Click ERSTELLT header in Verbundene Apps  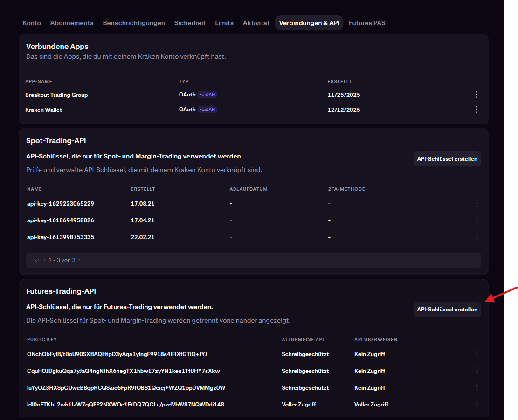click(x=339, y=82)
